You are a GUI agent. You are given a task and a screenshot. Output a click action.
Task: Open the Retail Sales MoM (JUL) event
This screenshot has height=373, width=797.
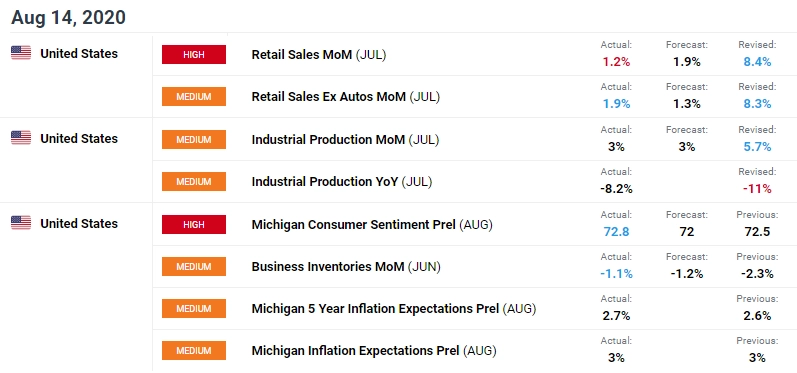[319, 55]
